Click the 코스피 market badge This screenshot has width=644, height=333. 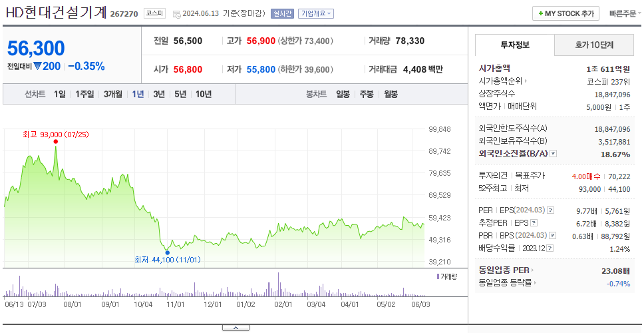[x=154, y=13]
